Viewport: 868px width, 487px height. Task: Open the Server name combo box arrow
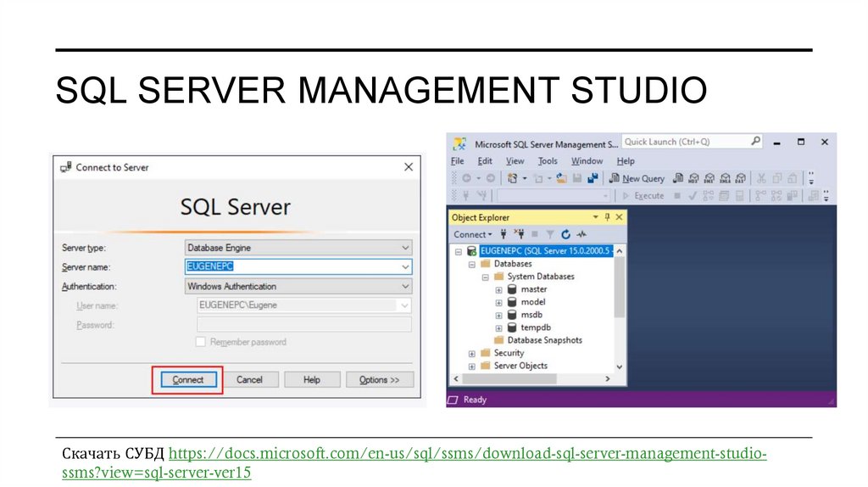click(405, 267)
